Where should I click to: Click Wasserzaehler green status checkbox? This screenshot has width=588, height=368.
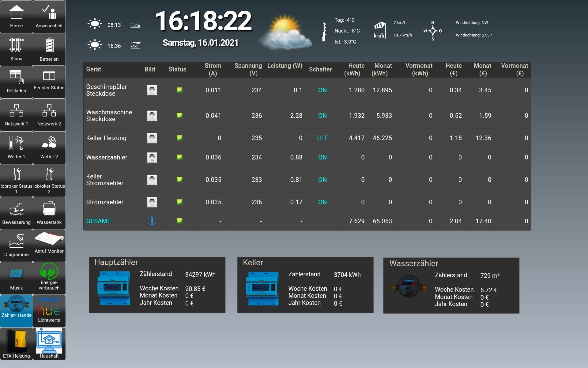(x=180, y=157)
